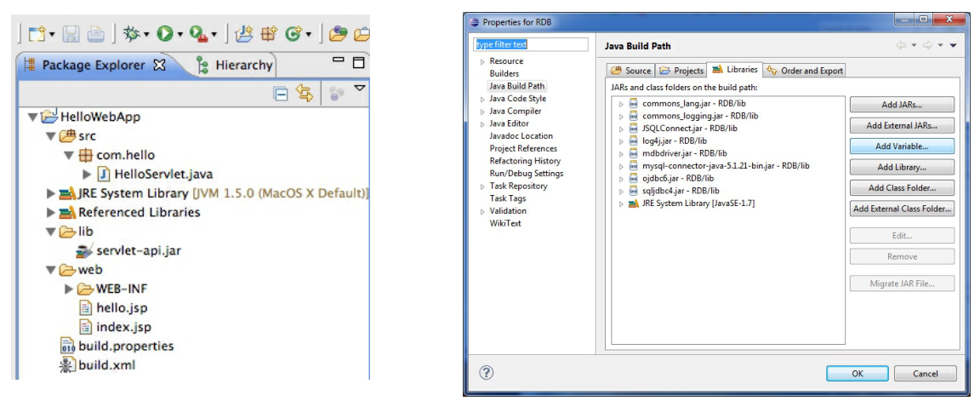The height and width of the screenshot is (401, 980).
Task: Switch to the Order and Export tab
Action: 805,71
